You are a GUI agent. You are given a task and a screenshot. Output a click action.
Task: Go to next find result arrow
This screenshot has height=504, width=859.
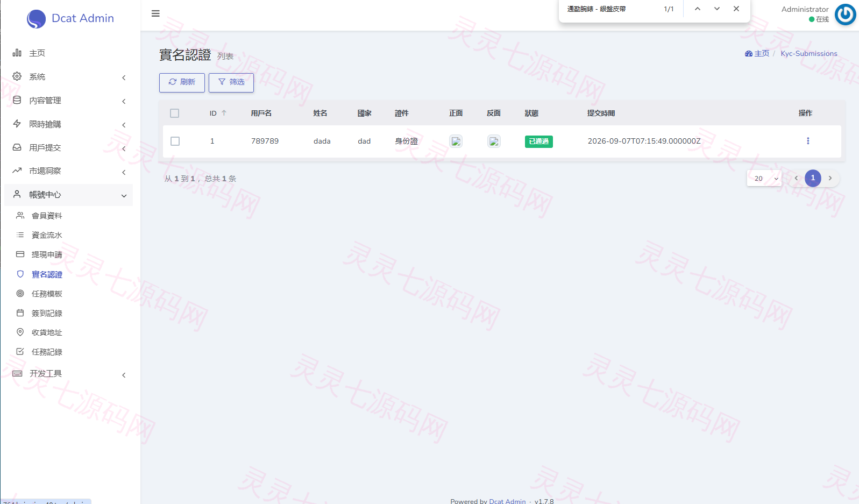pyautogui.click(x=717, y=9)
